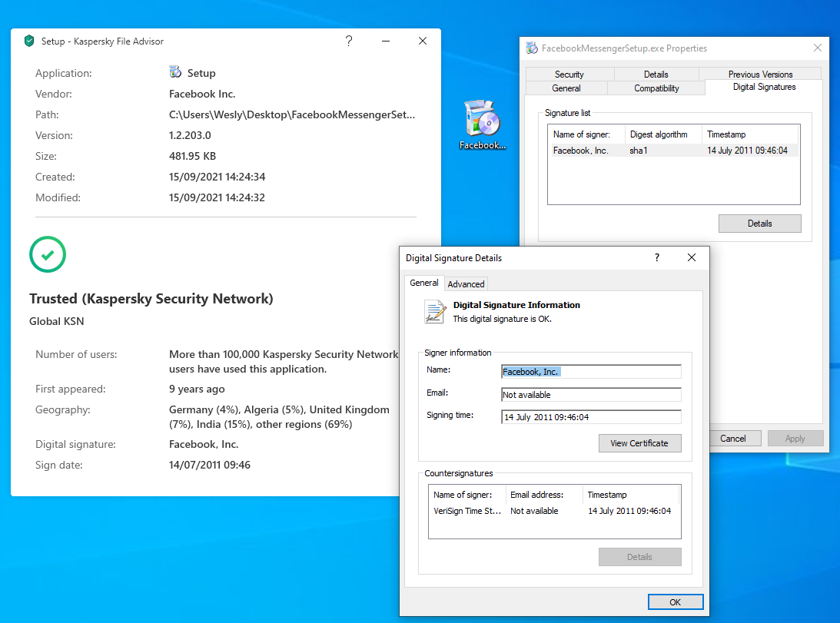Viewport: 840px width, 623px height.
Task: Confirm with OK in Digital Signature Details
Action: tap(675, 601)
